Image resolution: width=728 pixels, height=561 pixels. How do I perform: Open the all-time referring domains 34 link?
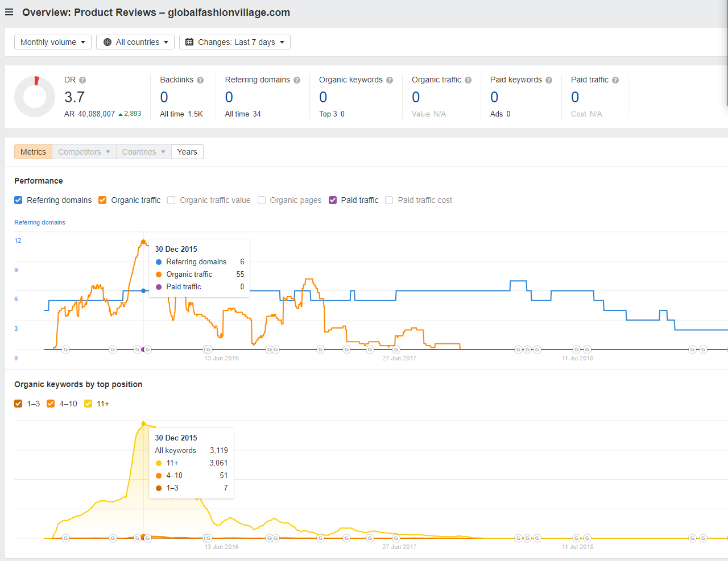[257, 114]
